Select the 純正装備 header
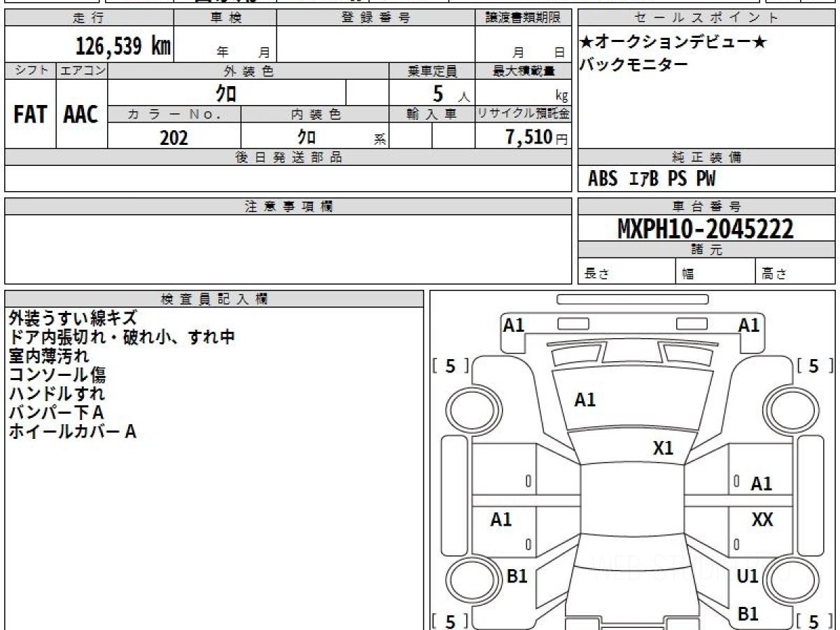The image size is (840, 630). click(706, 157)
